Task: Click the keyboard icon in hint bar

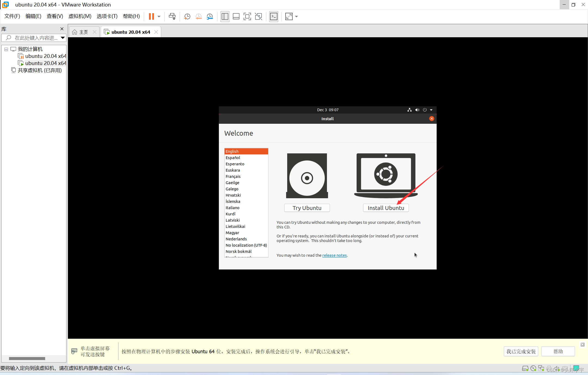Action: pos(74,351)
